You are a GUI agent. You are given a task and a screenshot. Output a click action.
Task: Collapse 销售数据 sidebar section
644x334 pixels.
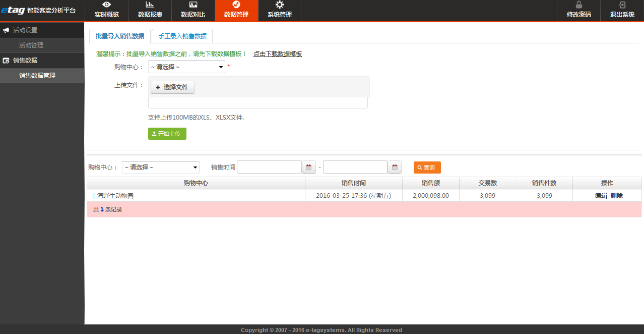click(x=42, y=61)
